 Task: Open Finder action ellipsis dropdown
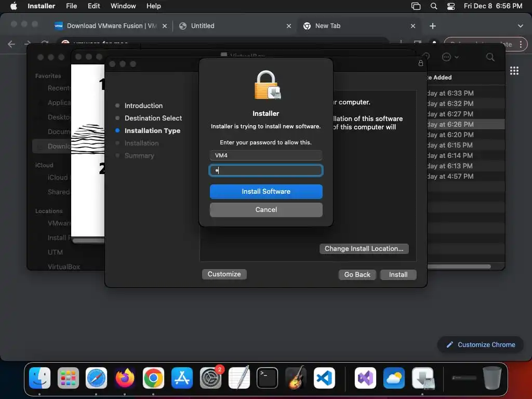tap(450, 57)
